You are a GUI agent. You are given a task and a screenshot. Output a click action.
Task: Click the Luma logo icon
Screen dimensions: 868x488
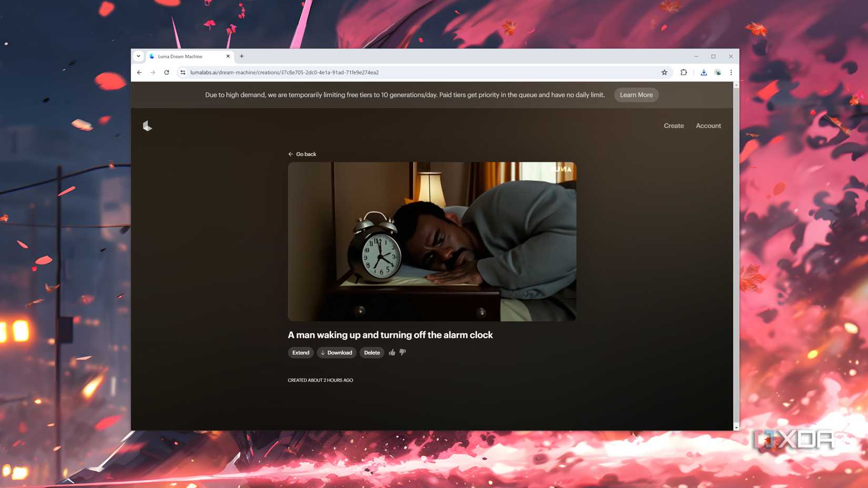click(x=147, y=126)
